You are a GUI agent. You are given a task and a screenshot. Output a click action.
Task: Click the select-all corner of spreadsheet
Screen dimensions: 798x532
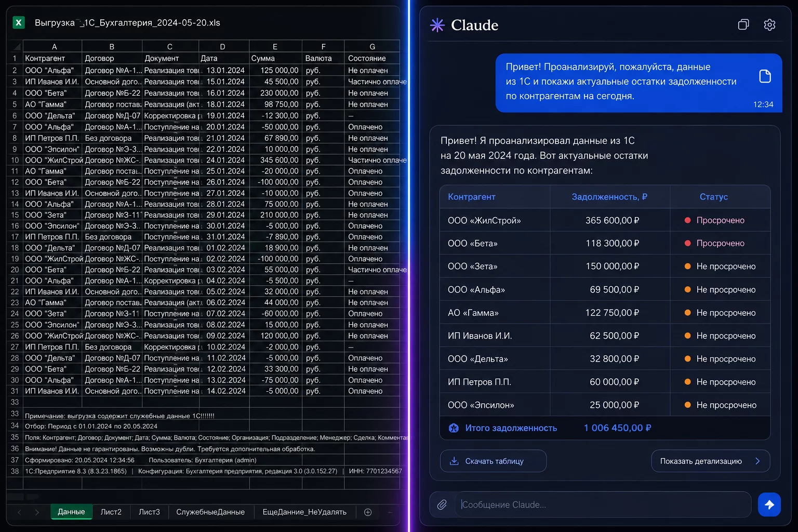[15, 46]
